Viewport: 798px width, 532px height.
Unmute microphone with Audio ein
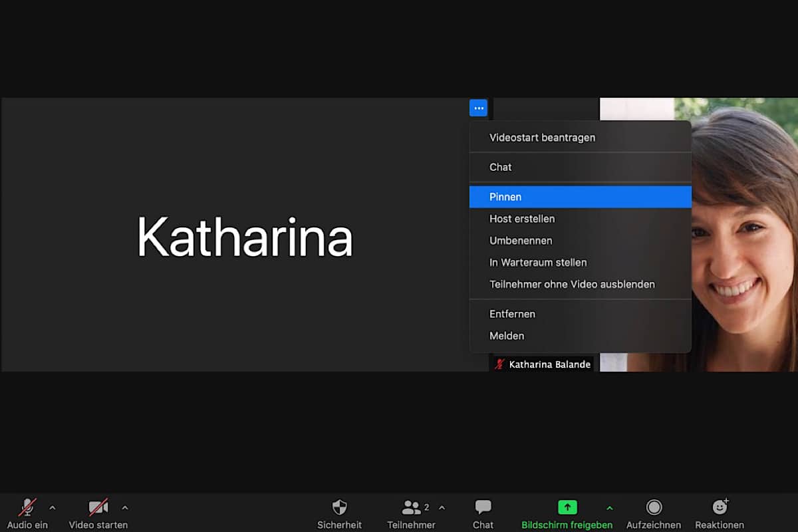coord(27,508)
